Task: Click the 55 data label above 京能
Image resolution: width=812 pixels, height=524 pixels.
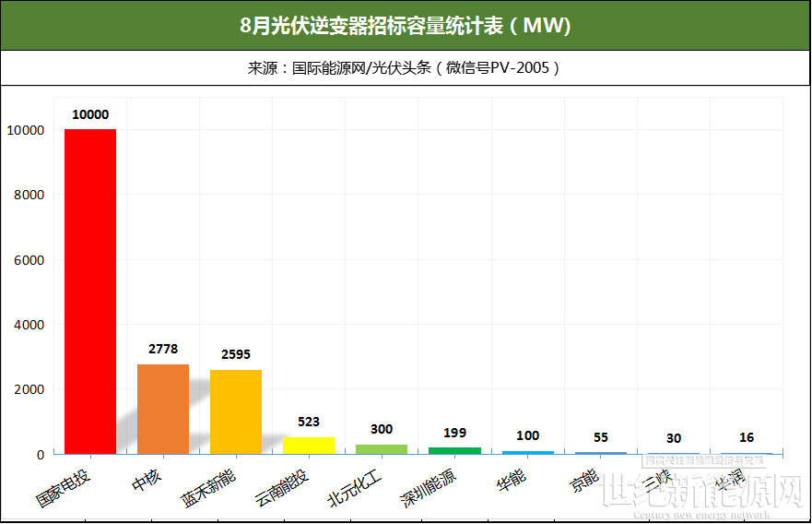Action: 601,437
